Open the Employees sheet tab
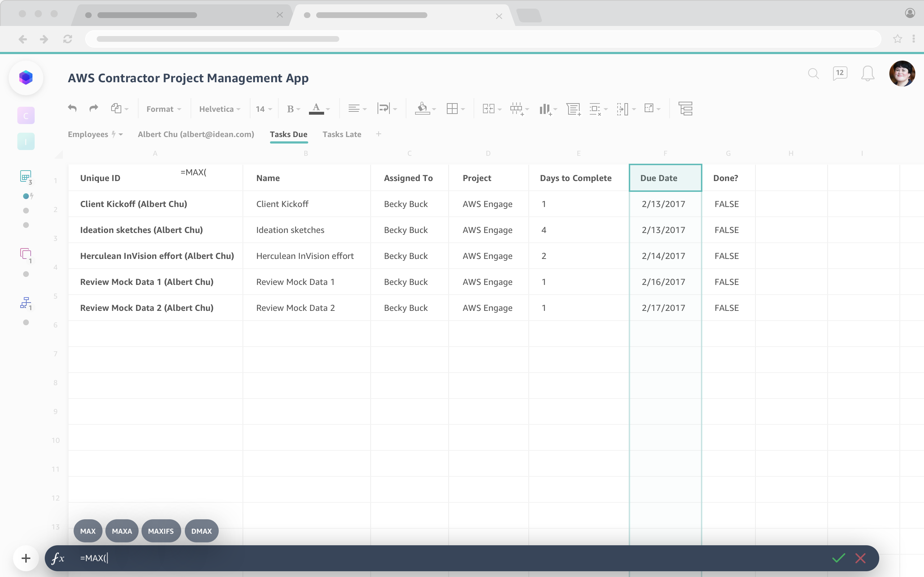The image size is (924, 577). coord(88,134)
